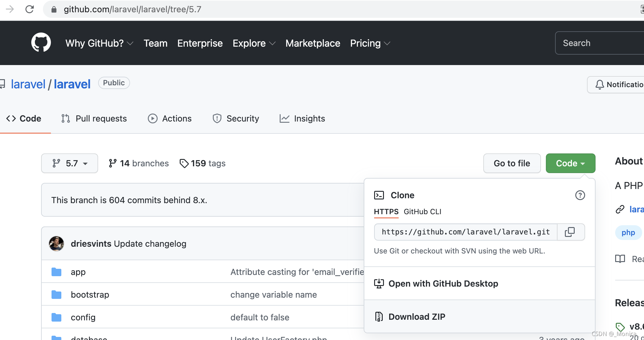Image resolution: width=644 pixels, height=340 pixels.
Task: Click the app folder icon
Action: [56, 272]
